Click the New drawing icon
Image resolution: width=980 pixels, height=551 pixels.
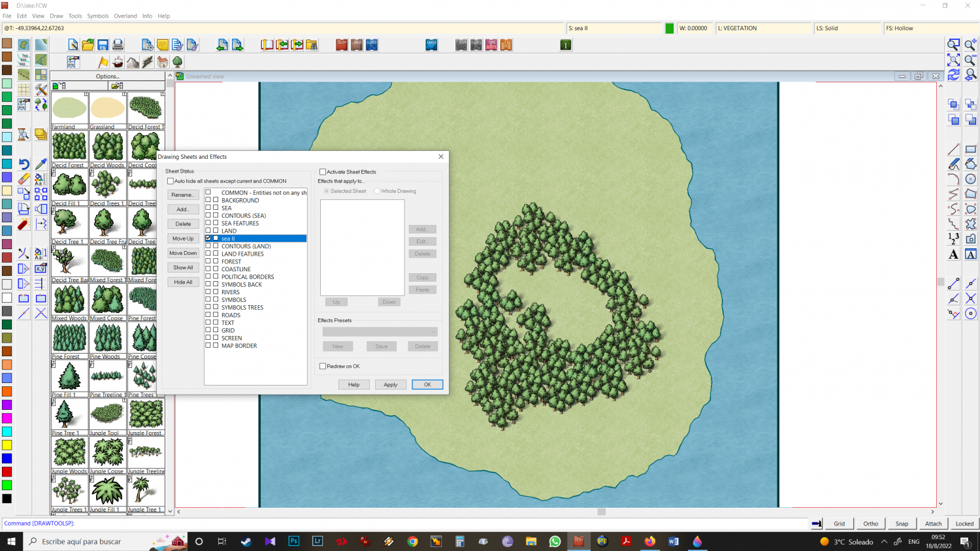point(73,45)
